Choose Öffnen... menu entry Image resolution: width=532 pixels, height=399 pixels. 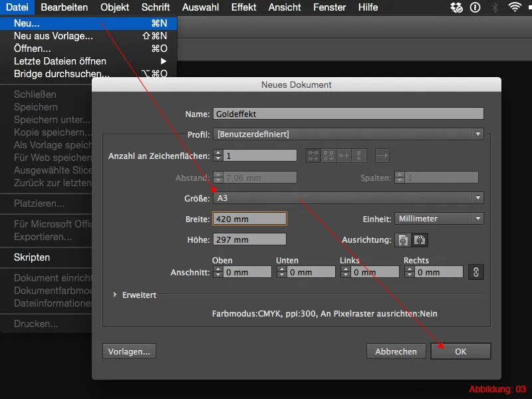click(x=88, y=49)
